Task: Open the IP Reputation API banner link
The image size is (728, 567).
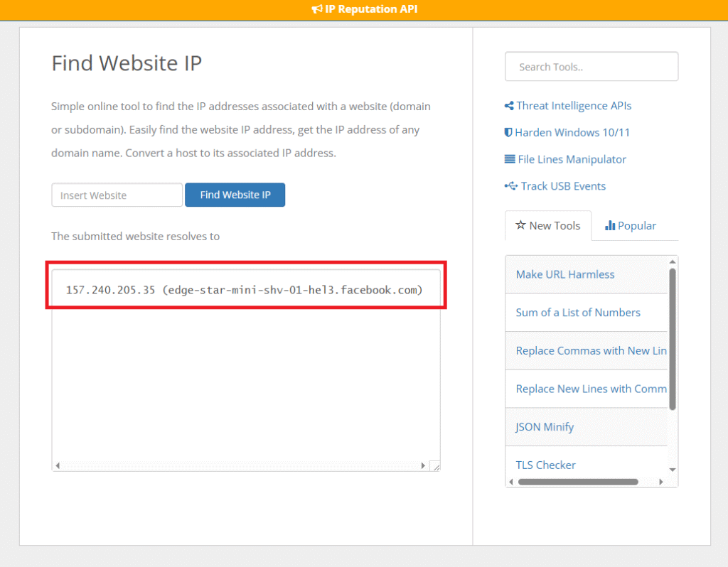Action: coord(365,9)
